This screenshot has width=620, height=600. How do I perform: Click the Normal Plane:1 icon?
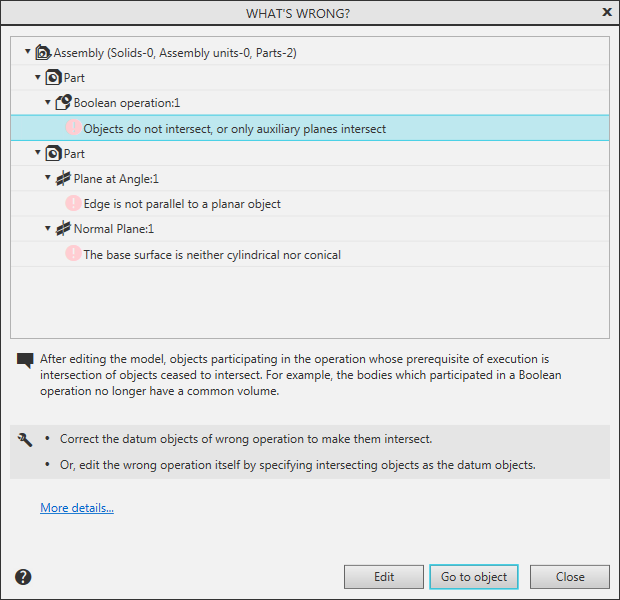pyautogui.click(x=63, y=229)
